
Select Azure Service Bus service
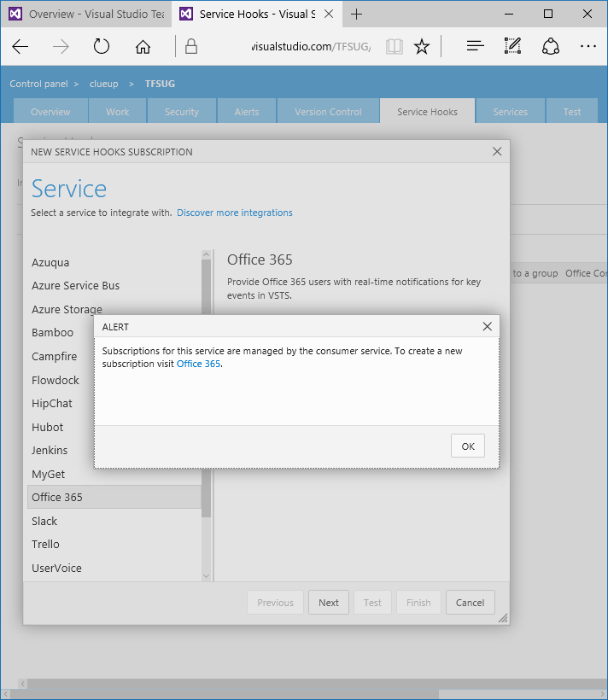pyautogui.click(x=114, y=286)
